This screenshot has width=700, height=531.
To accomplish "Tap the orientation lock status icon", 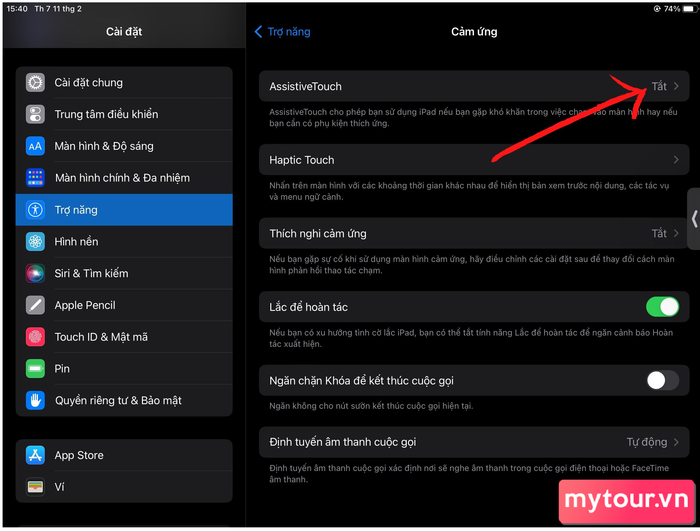I will click(657, 9).
